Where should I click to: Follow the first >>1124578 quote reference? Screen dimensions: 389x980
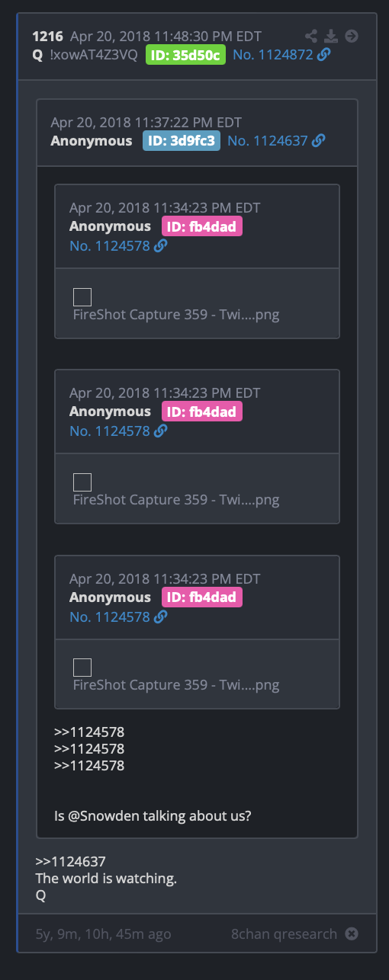tap(89, 732)
